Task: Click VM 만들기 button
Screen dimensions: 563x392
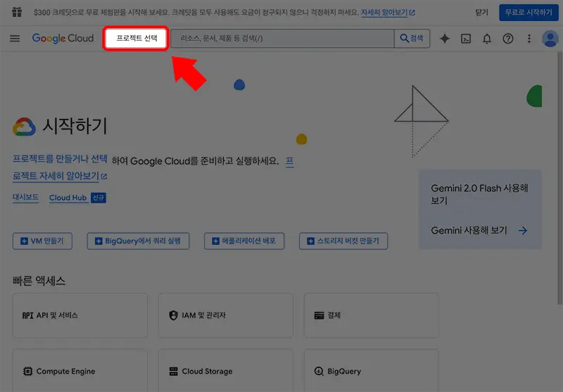Action: tap(42, 241)
